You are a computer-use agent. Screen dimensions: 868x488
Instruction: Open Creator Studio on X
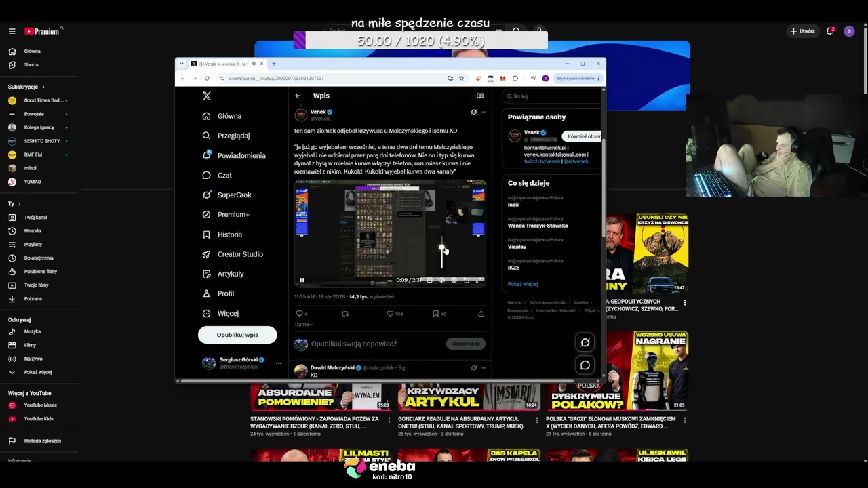pos(233,254)
